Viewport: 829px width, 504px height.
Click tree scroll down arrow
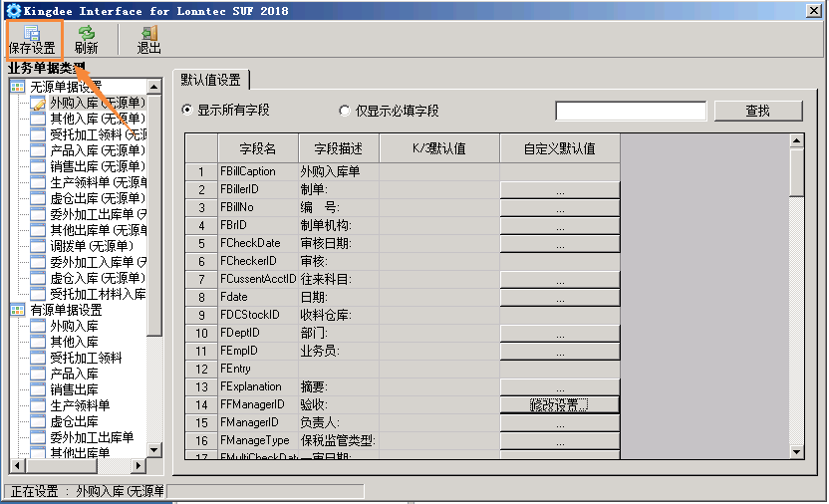pyautogui.click(x=153, y=450)
